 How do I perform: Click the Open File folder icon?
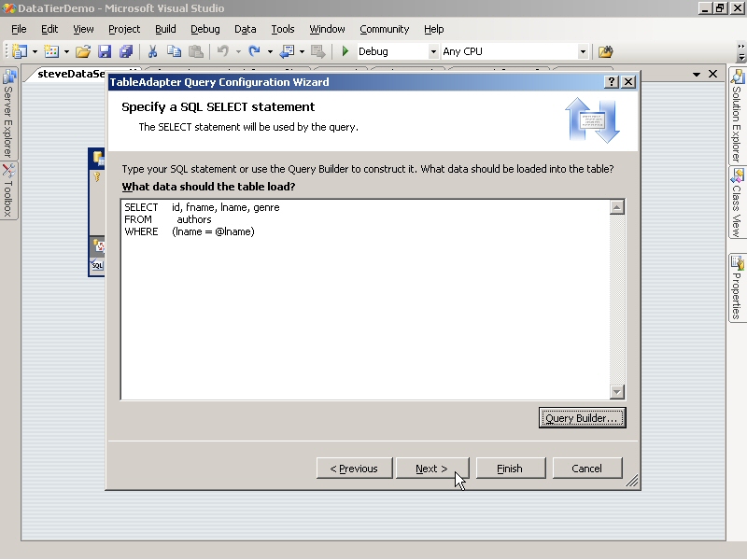click(83, 51)
